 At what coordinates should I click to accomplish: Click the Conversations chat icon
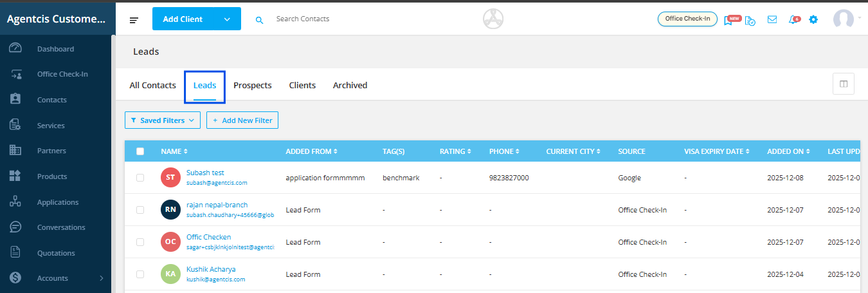click(16, 227)
